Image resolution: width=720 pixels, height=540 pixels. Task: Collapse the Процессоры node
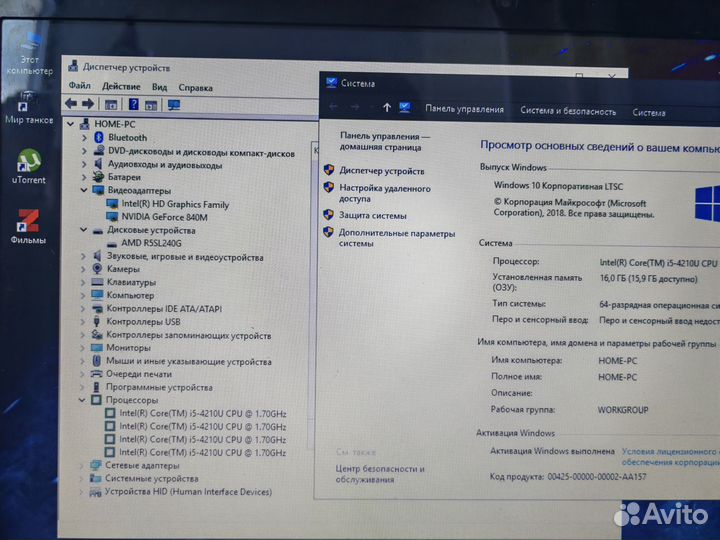(82, 400)
